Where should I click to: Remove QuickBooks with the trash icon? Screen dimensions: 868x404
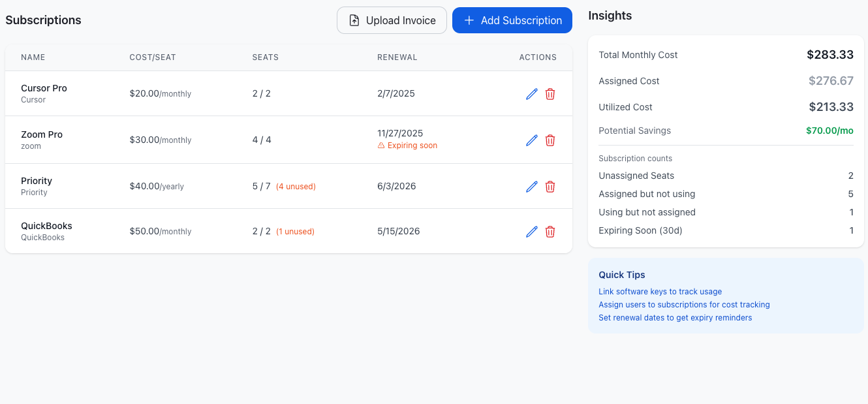[x=550, y=231]
